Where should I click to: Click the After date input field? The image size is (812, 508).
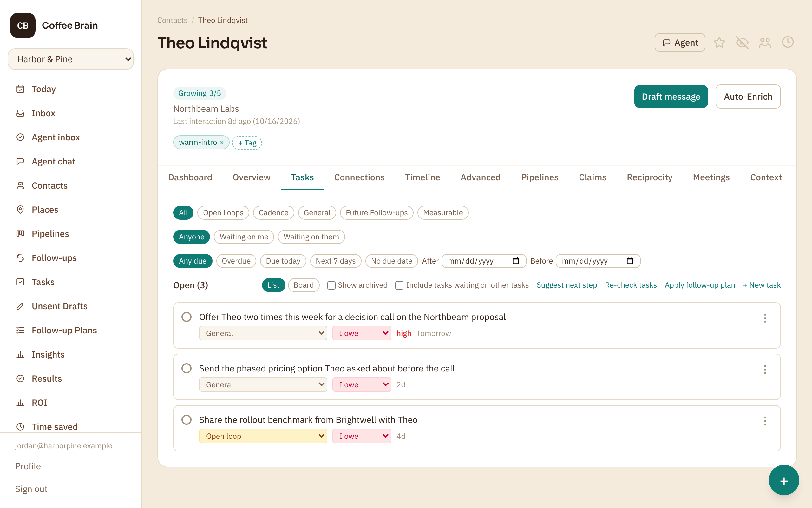[x=483, y=261]
